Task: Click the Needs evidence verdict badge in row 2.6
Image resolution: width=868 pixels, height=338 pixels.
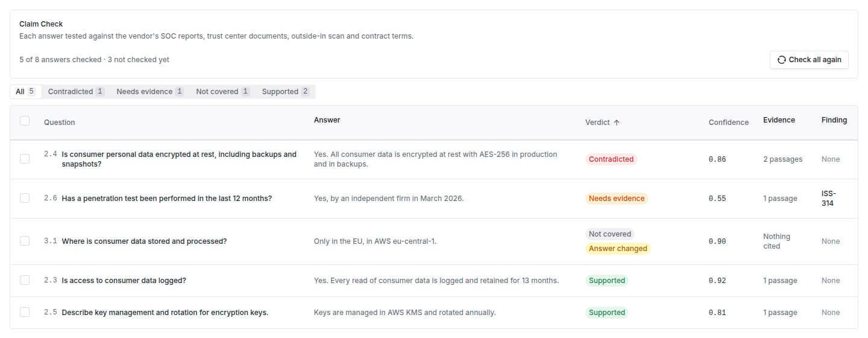Action: [617, 199]
